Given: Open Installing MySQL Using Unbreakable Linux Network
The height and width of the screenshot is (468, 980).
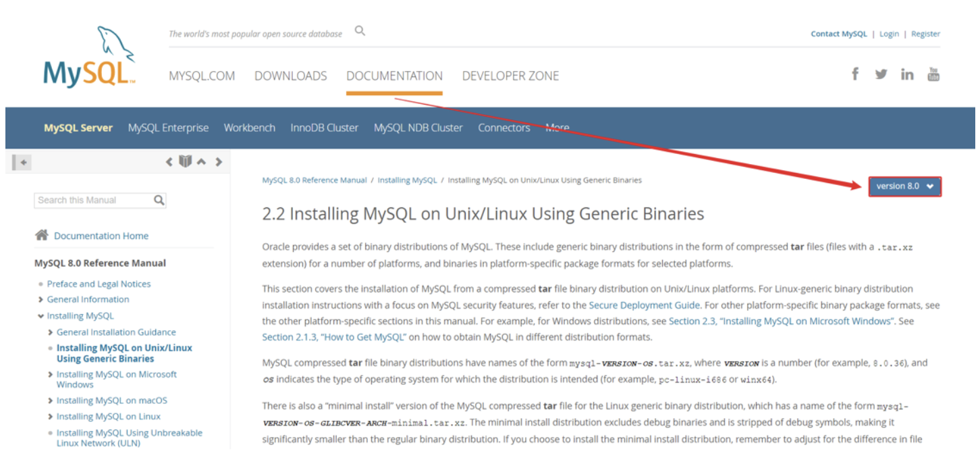Looking at the screenshot, I should (130, 438).
